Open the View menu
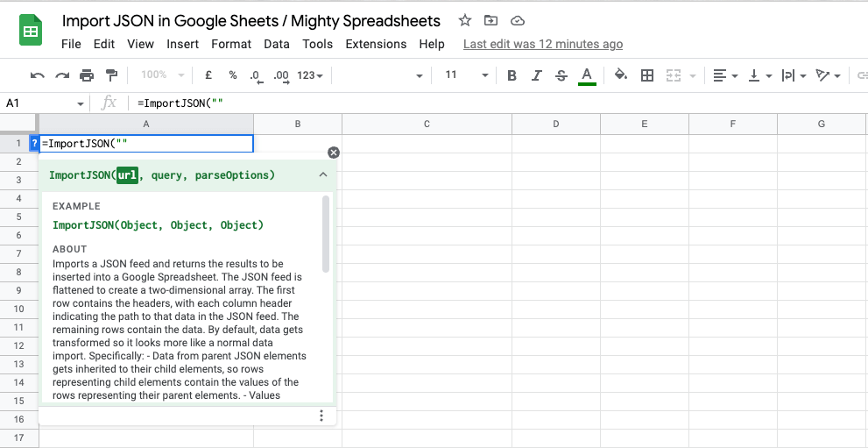This screenshot has width=868, height=448. point(140,44)
